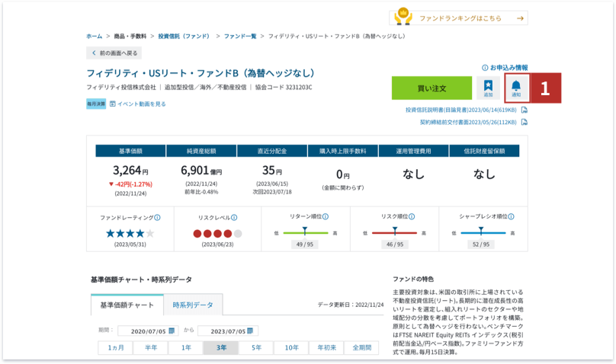Open お申込み情報 link
This screenshot has width=616, height=364.
pyautogui.click(x=509, y=68)
